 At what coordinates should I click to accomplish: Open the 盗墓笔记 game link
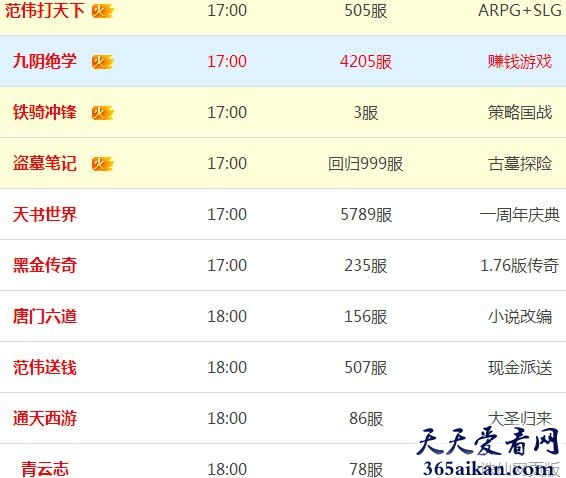click(x=45, y=163)
